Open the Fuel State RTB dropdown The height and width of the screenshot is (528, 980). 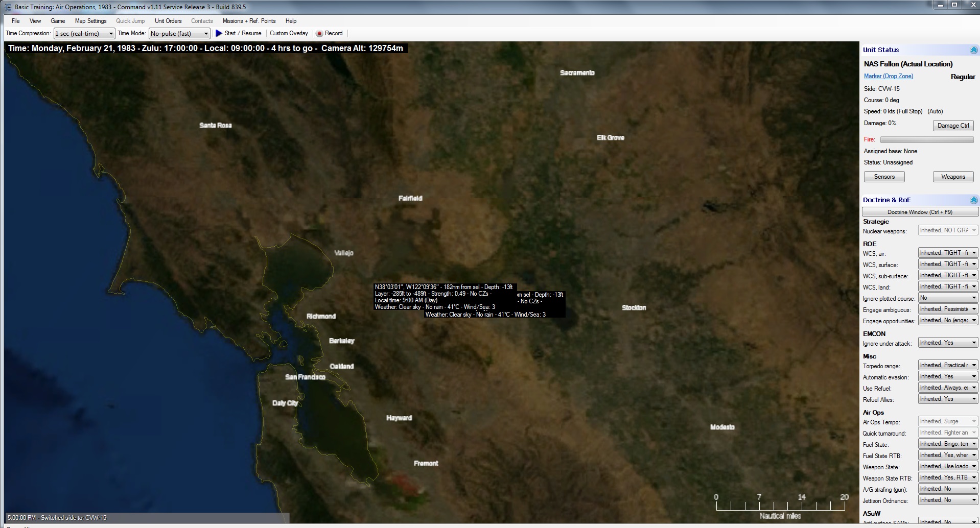pos(948,455)
